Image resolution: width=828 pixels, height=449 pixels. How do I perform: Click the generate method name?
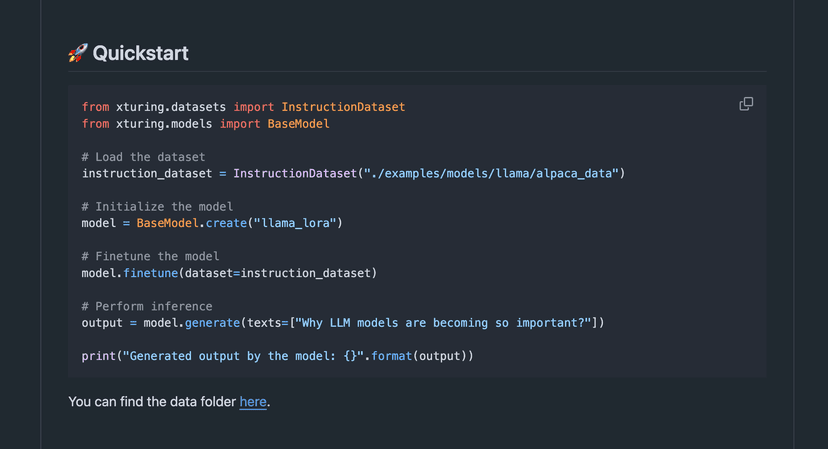(x=212, y=323)
